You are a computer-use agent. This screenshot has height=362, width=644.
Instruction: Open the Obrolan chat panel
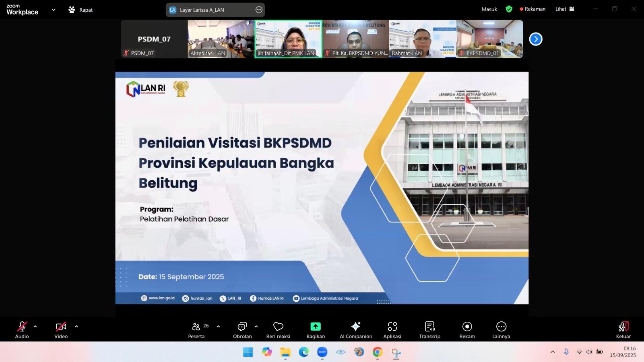(242, 330)
